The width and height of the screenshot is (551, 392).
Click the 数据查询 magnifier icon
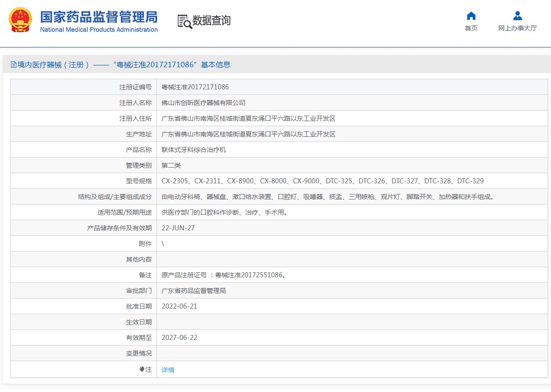pyautogui.click(x=184, y=21)
